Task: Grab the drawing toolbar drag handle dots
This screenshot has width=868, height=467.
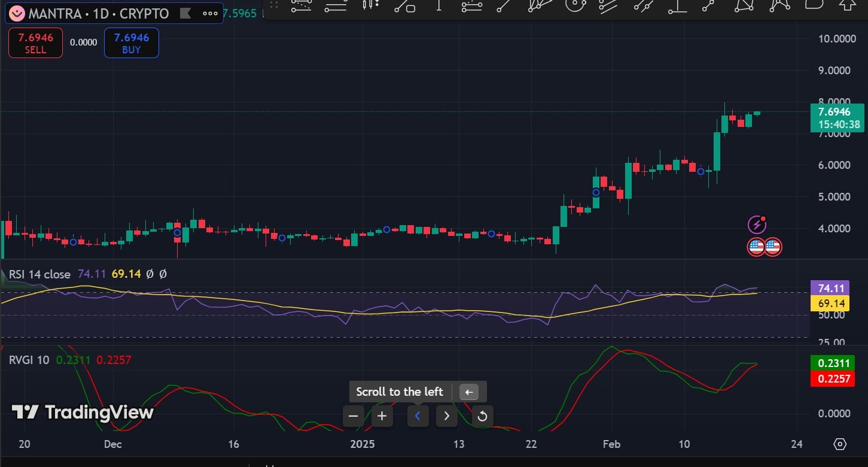Action: pos(274,5)
